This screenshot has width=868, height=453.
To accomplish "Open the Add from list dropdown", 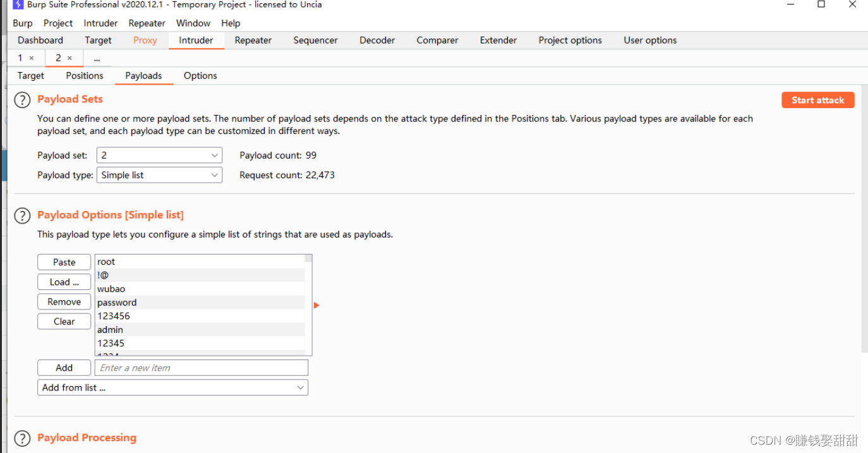I will pos(172,387).
